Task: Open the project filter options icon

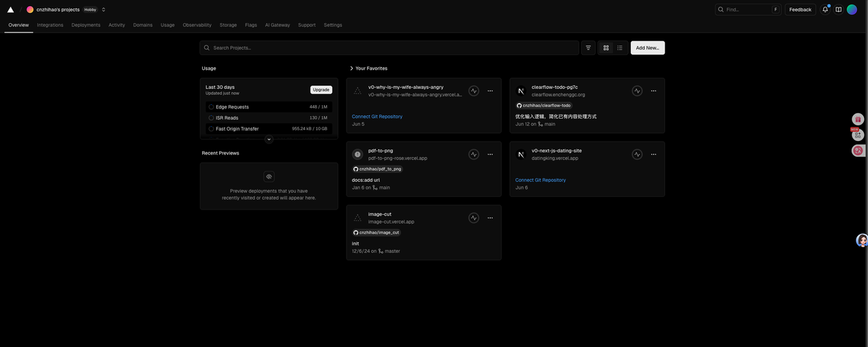Action: pyautogui.click(x=588, y=48)
